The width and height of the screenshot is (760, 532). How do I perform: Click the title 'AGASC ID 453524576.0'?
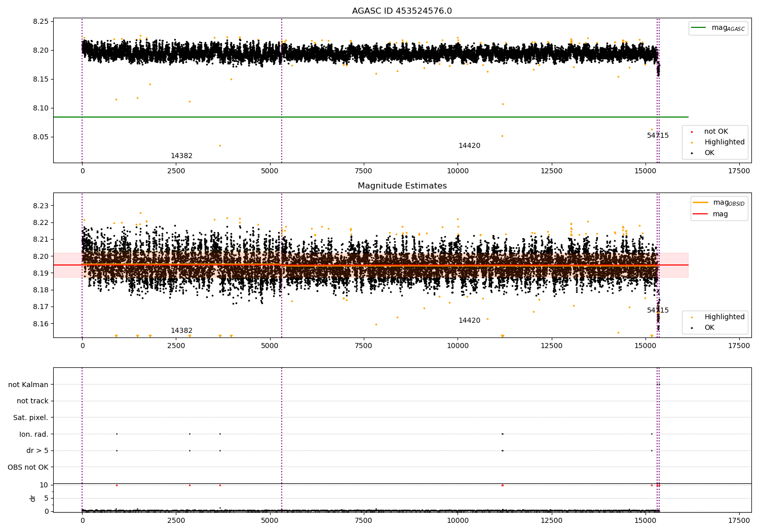pos(402,11)
